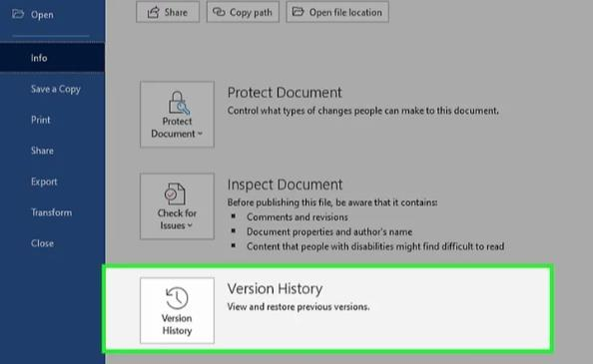
Task: Click "Control what types of changes" description
Action: (x=363, y=111)
